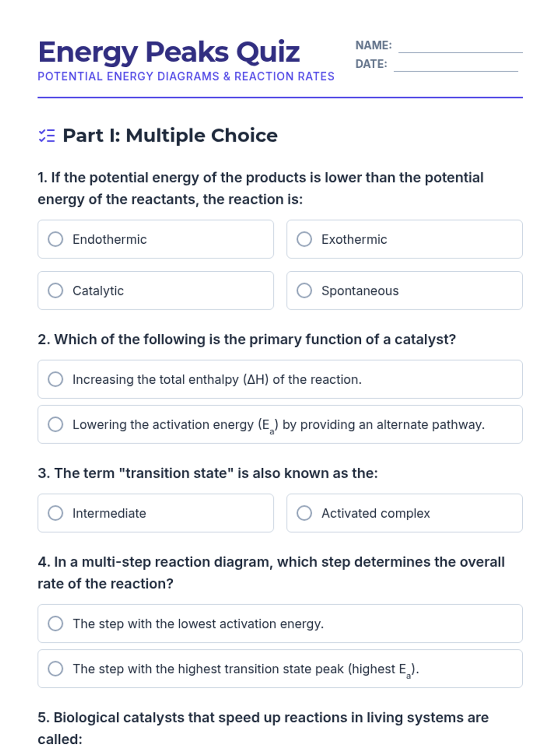
Task: Click question 2 text about catalyst function
Action: click(246, 339)
